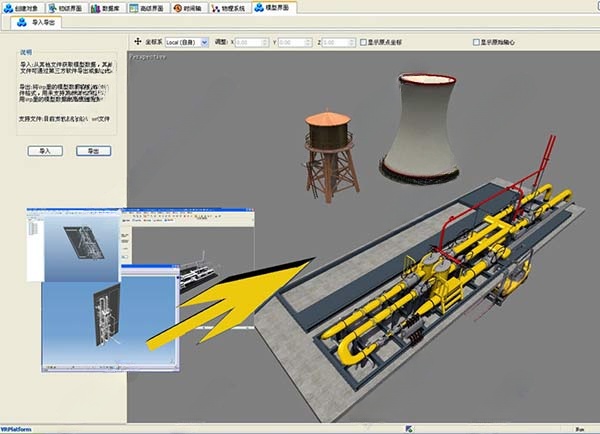The height and width of the screenshot is (434, 600).
Task: Click the X adjustment input field
Action: (x=253, y=43)
